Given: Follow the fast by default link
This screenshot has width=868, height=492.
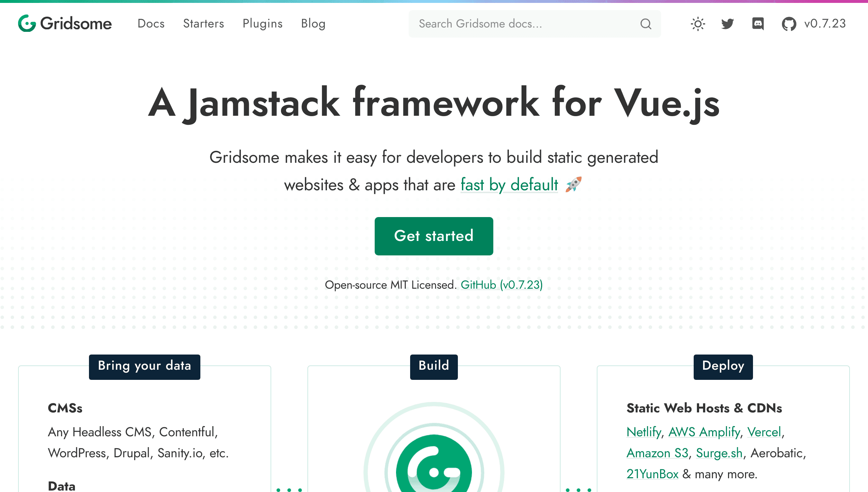Looking at the screenshot, I should (509, 184).
